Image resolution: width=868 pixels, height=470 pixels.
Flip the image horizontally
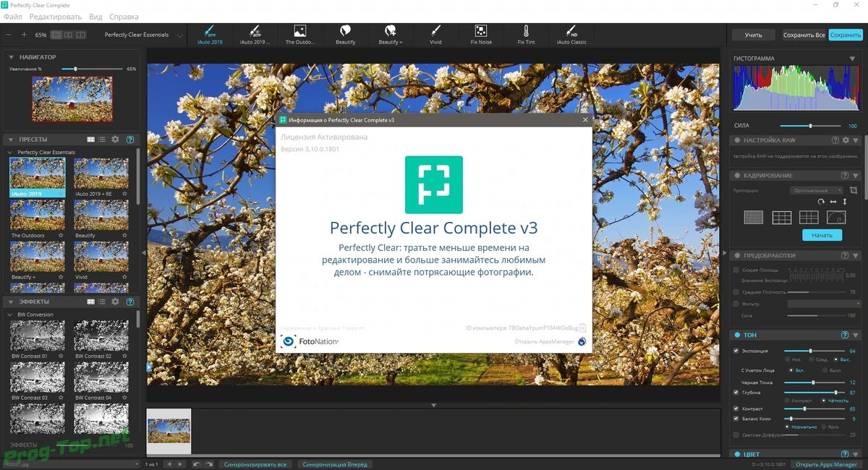[833, 202]
